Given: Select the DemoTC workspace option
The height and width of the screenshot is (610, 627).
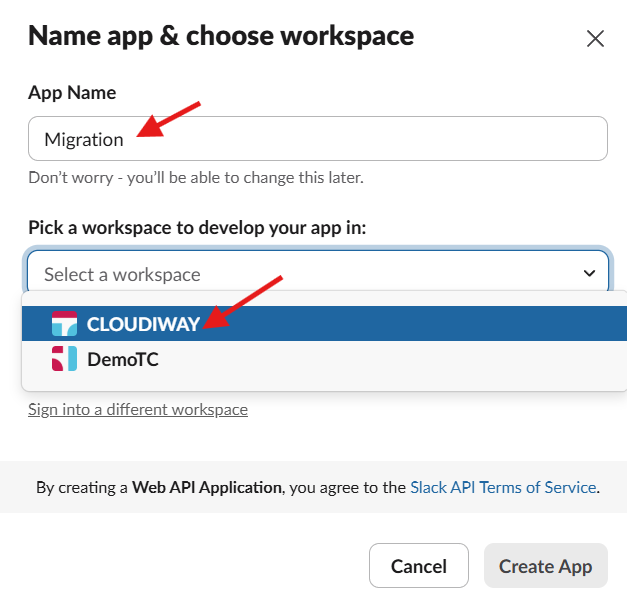Looking at the screenshot, I should pos(324,359).
